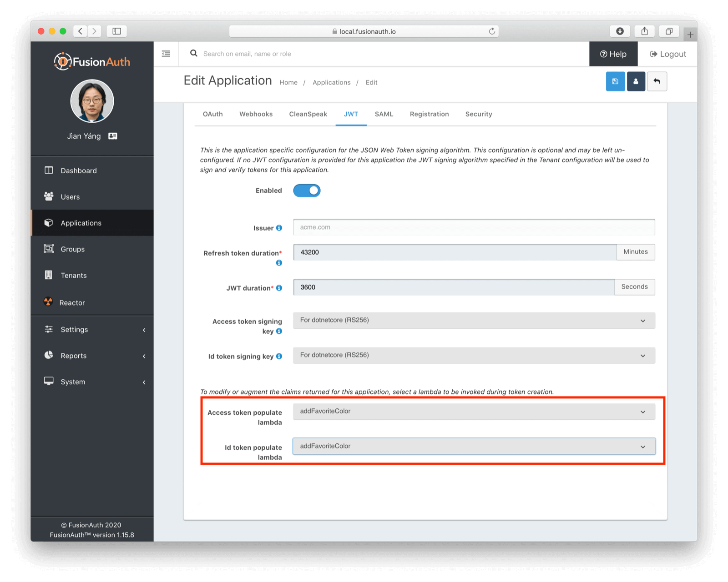Go to Home breadcrumb link

coord(288,82)
